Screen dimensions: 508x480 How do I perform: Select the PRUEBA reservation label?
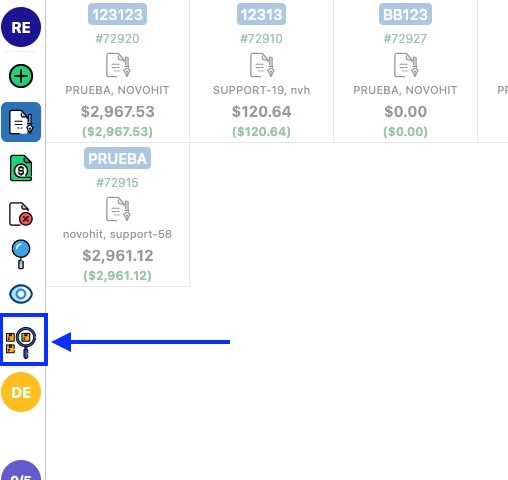click(117, 158)
